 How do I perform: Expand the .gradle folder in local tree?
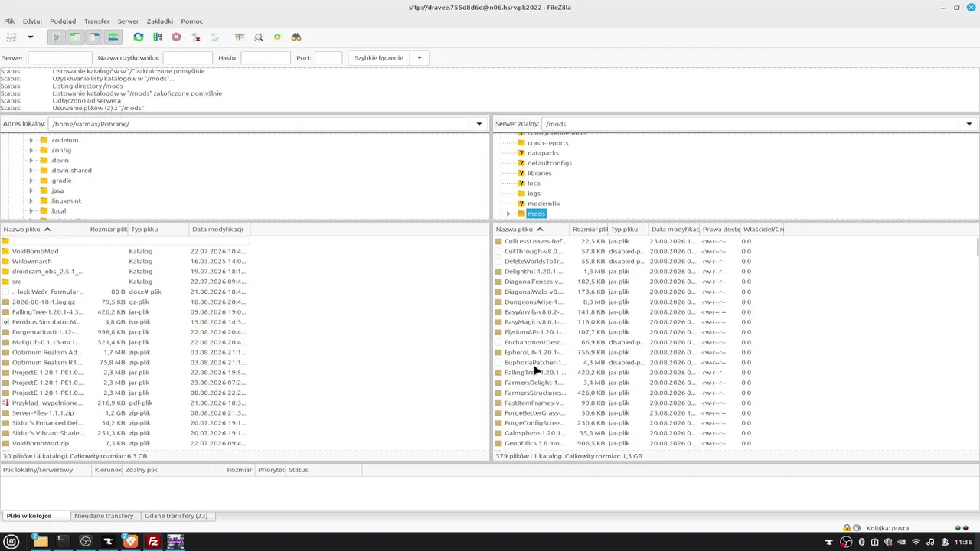coord(31,181)
